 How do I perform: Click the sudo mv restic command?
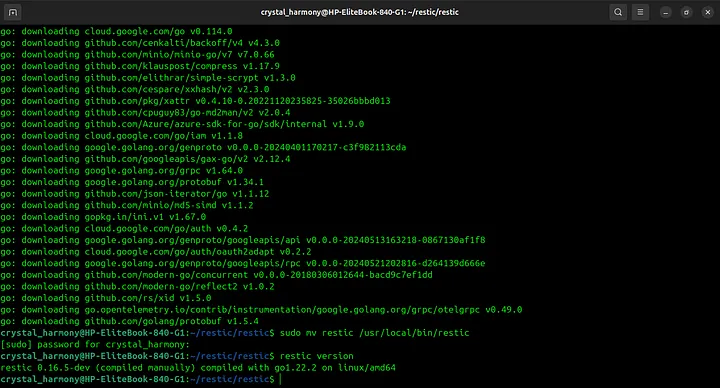tap(374, 332)
